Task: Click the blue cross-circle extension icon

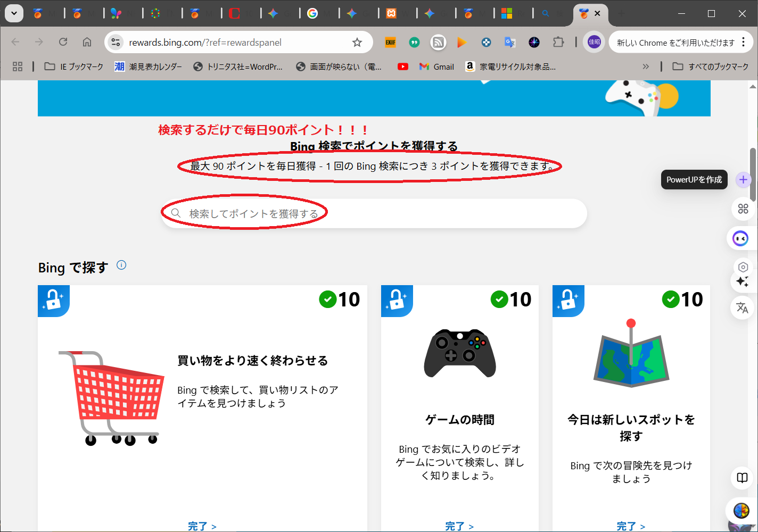Action: click(x=486, y=42)
